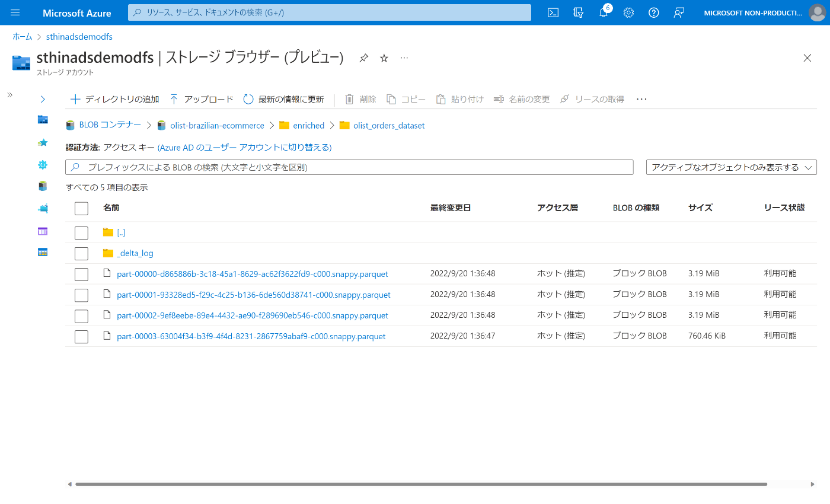Sort by 名前 column header

111,208
